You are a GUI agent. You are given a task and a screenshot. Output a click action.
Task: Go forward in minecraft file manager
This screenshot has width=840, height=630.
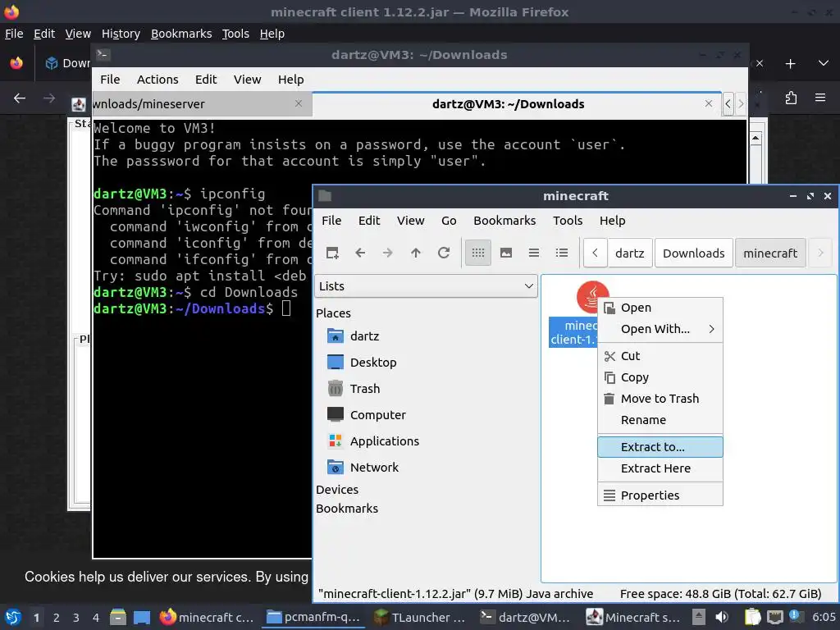[x=388, y=253]
